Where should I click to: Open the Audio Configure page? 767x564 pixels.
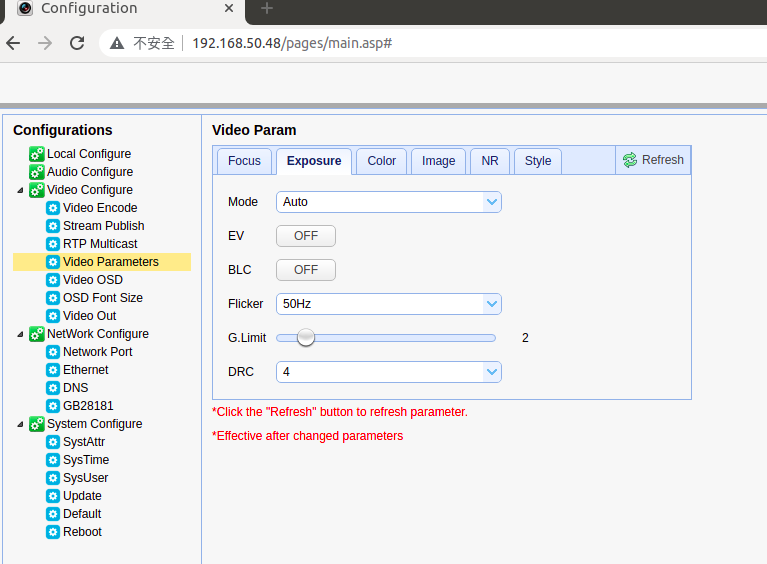pos(90,172)
